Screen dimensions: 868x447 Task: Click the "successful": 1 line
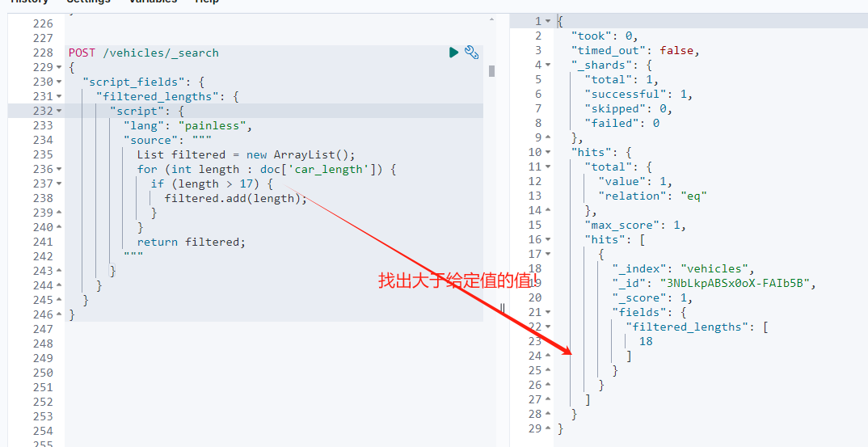pos(638,94)
